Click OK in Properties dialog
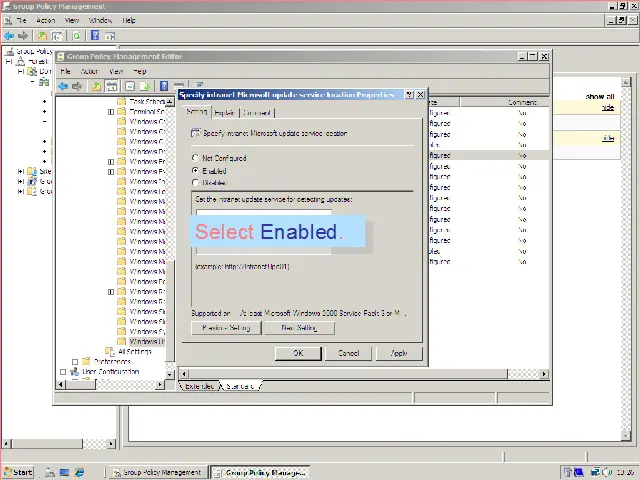640x480 pixels. pos(298,353)
